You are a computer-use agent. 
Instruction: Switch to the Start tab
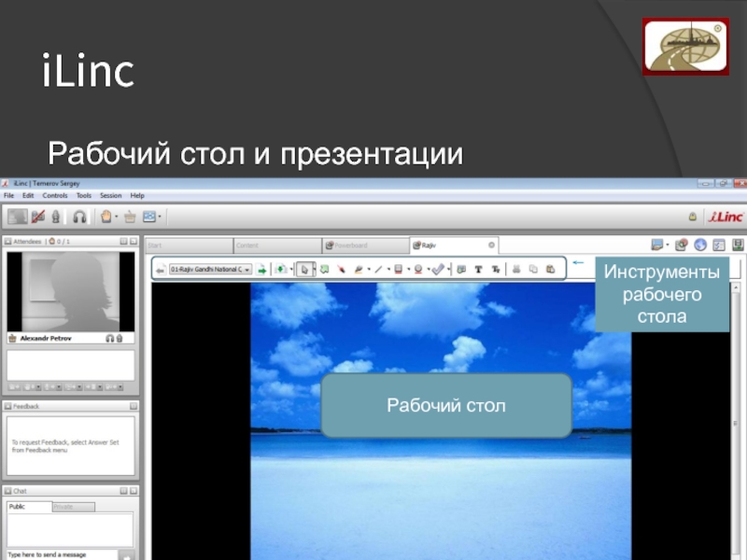(x=189, y=245)
